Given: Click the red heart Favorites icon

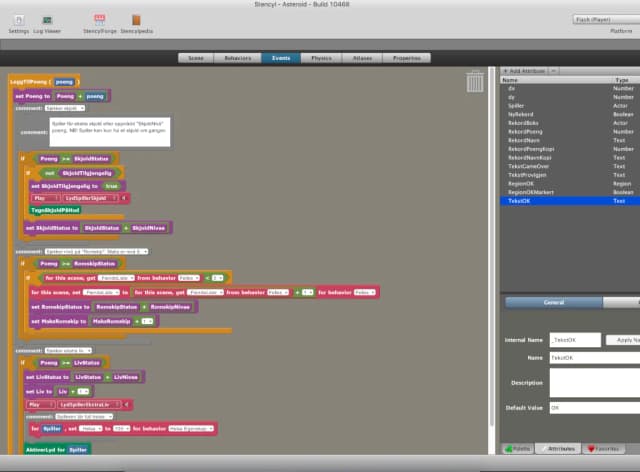Looking at the screenshot, I should pos(591,449).
